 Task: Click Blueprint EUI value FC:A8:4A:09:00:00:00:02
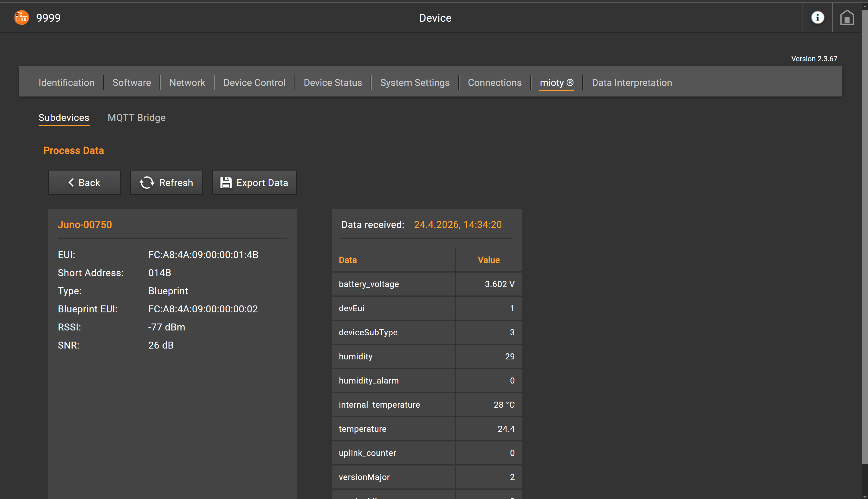tap(203, 309)
